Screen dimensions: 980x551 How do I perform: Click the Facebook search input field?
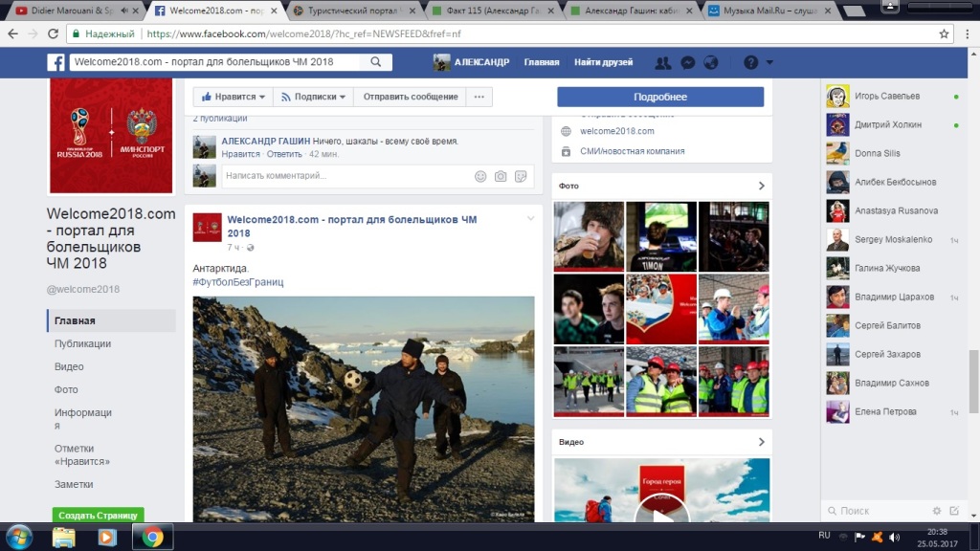(x=216, y=62)
